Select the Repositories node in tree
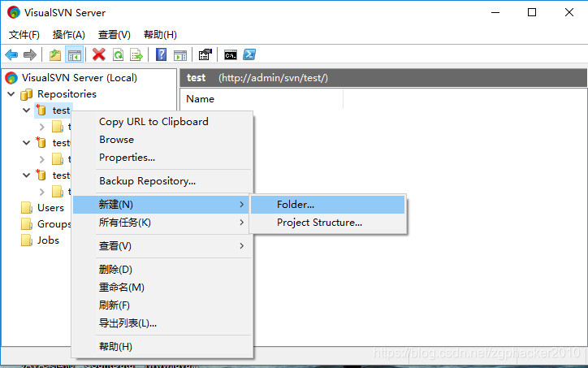Screen dimensions: 588x368 point(67,93)
